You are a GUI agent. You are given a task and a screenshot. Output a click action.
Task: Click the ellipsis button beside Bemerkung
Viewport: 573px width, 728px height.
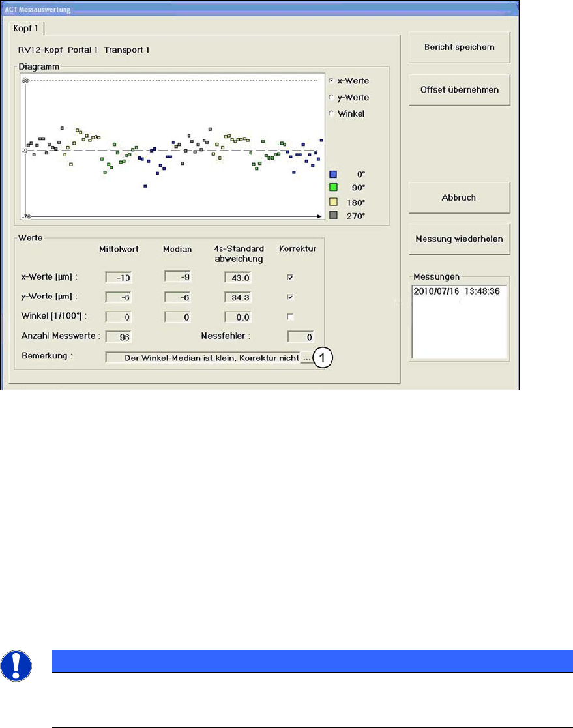pyautogui.click(x=307, y=358)
